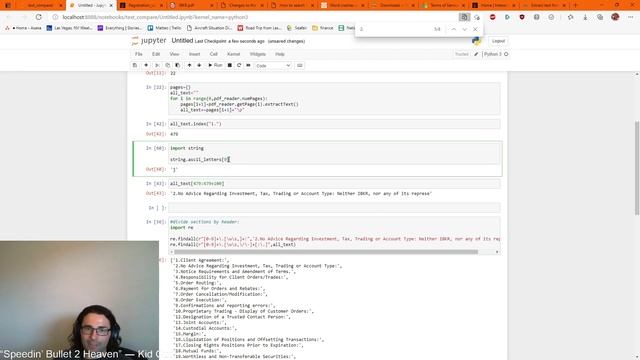The height and width of the screenshot is (360, 640).
Task: Open the File menu in Jupyter
Action: [138, 54]
